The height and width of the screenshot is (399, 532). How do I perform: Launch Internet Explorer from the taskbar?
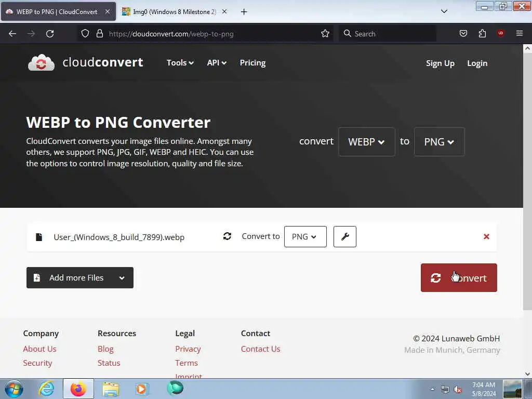46,389
